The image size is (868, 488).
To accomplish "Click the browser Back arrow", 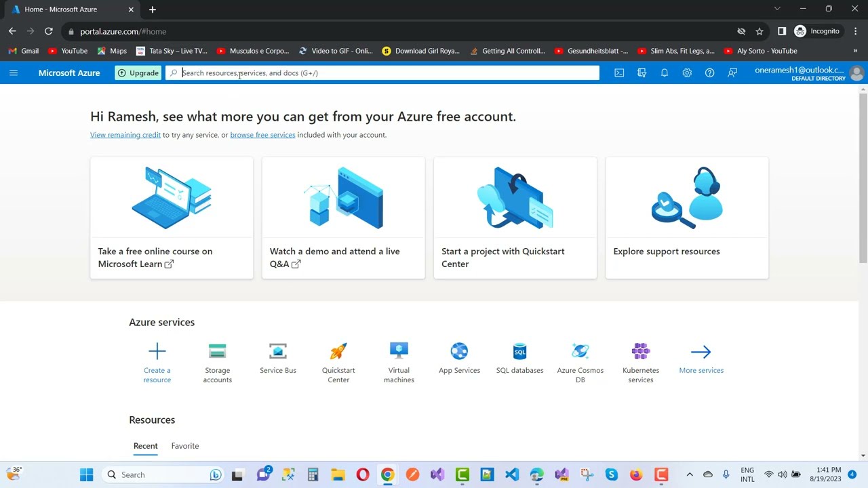I will click(12, 31).
